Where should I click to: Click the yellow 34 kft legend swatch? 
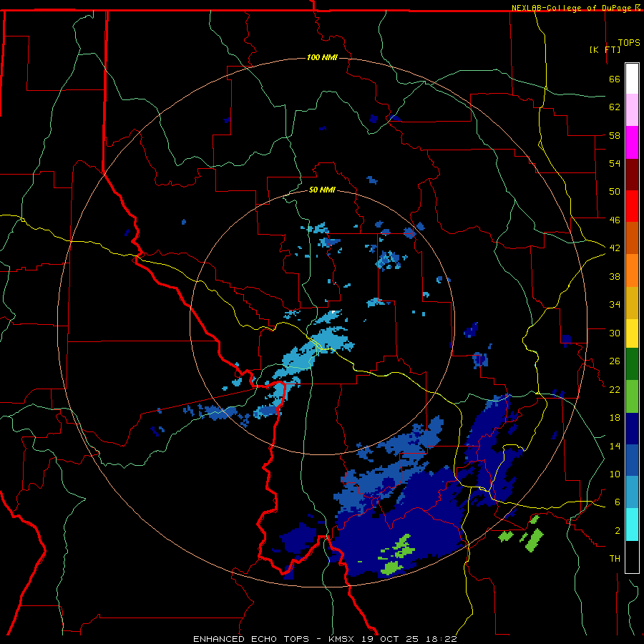[x=632, y=333]
